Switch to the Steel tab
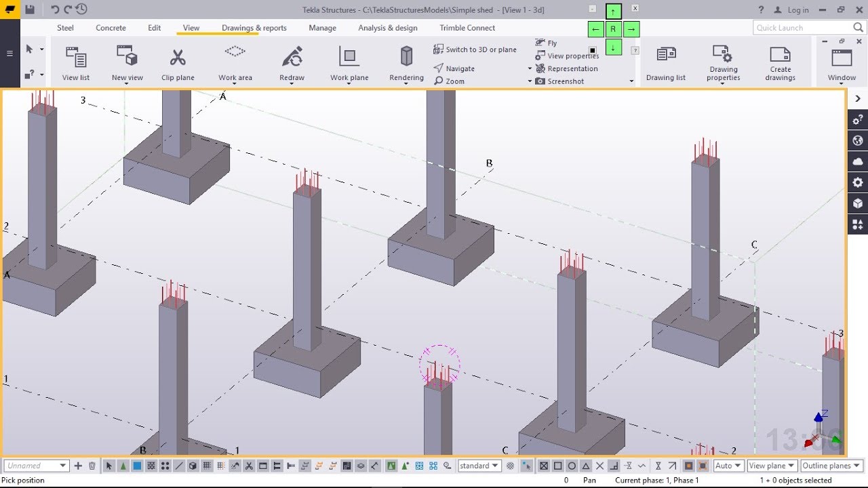 [65, 28]
